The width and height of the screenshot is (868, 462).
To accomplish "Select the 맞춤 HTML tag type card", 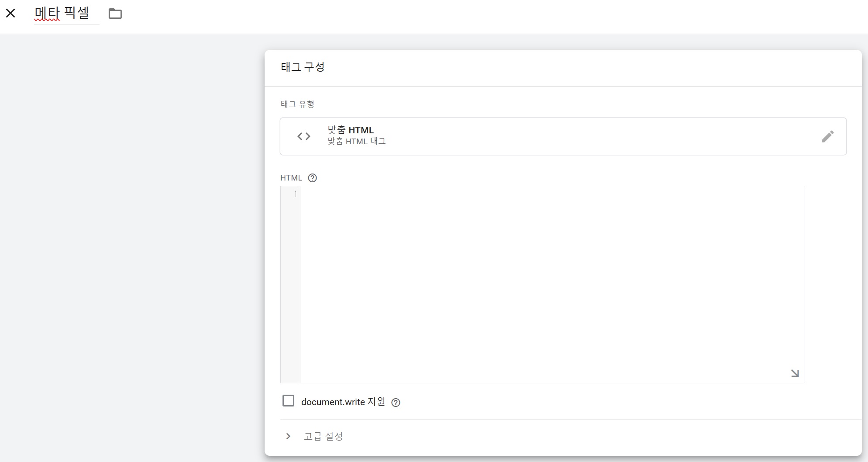I will (563, 136).
